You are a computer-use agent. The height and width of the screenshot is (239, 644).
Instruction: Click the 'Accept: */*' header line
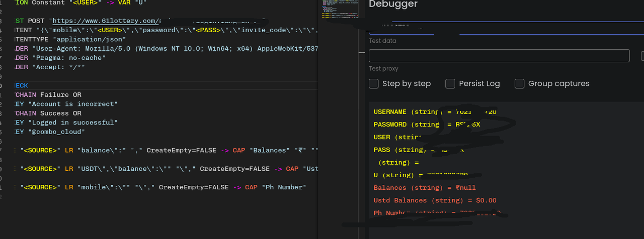pos(50,67)
